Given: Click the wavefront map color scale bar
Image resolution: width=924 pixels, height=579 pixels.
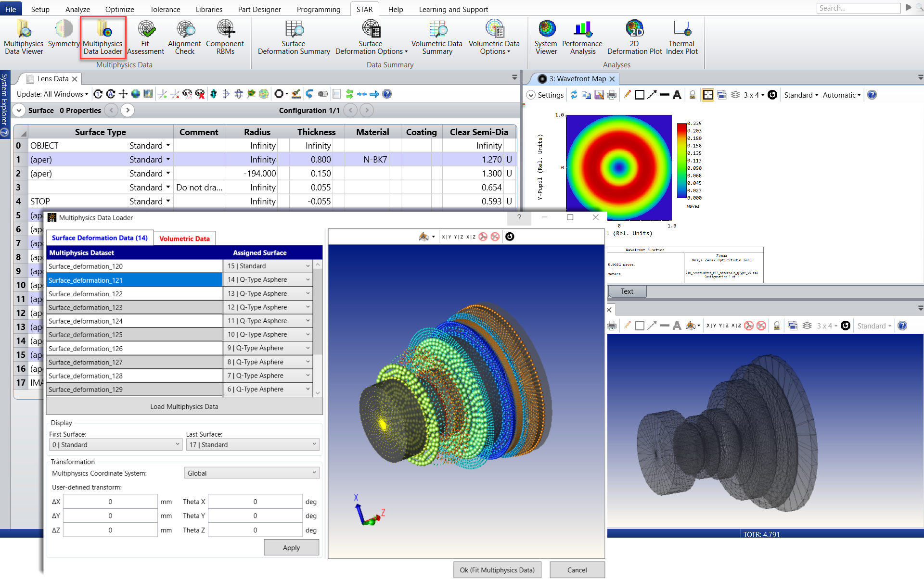Looking at the screenshot, I should click(681, 161).
